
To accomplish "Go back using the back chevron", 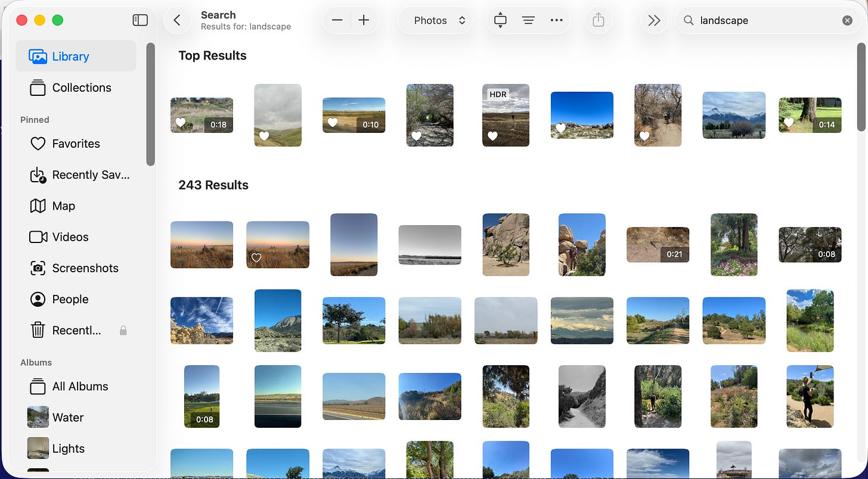I will pyautogui.click(x=177, y=20).
